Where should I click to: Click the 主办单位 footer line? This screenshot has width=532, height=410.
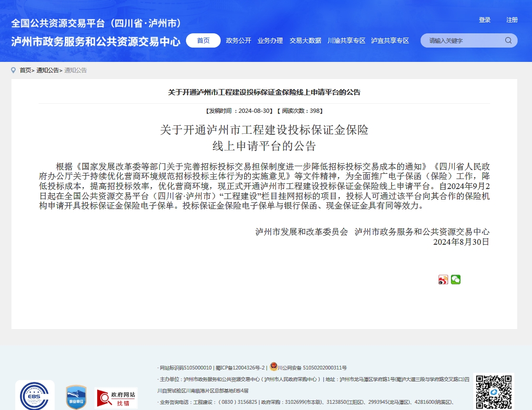(314, 385)
